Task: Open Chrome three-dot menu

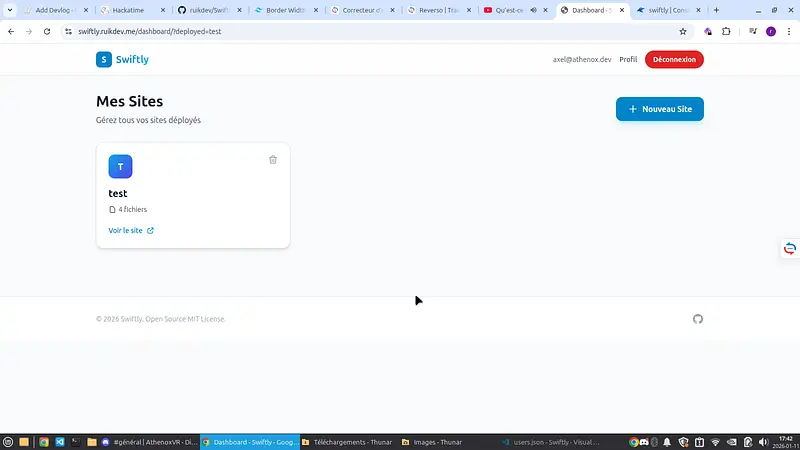Action: coord(788,31)
